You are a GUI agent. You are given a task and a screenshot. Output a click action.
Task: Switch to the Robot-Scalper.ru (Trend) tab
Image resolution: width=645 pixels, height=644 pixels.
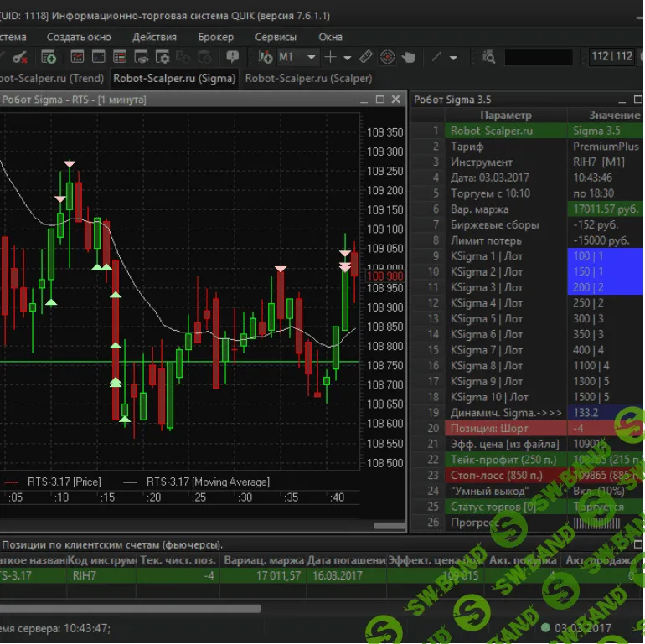(x=52, y=78)
